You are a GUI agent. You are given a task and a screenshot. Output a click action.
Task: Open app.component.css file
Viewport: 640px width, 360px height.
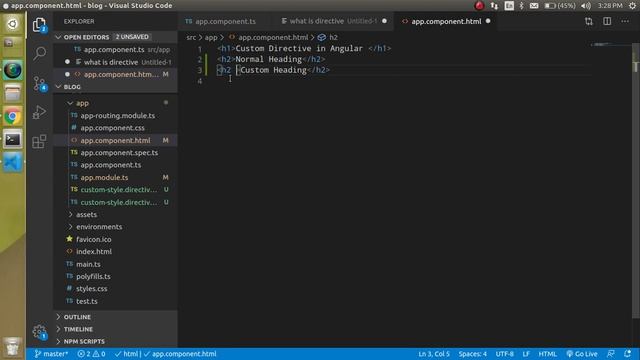click(x=116, y=128)
